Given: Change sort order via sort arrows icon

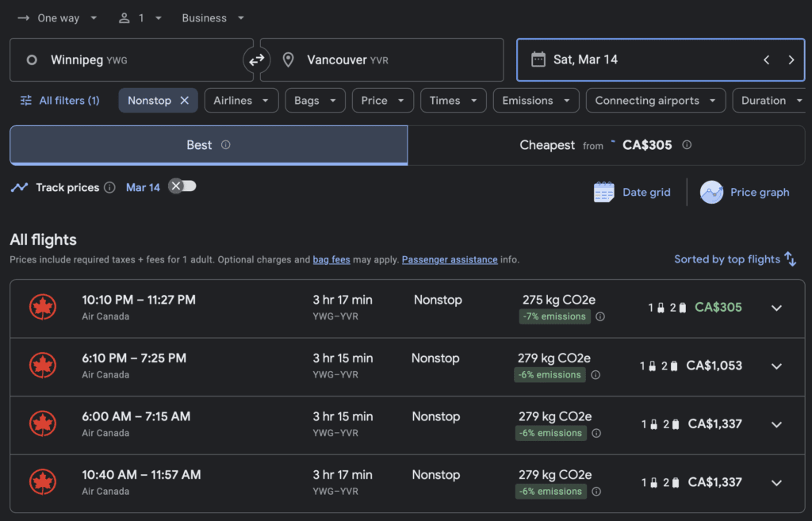Looking at the screenshot, I should [790, 259].
